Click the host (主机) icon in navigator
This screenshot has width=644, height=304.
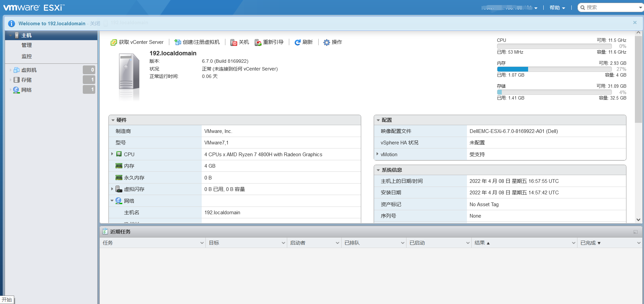coord(17,35)
